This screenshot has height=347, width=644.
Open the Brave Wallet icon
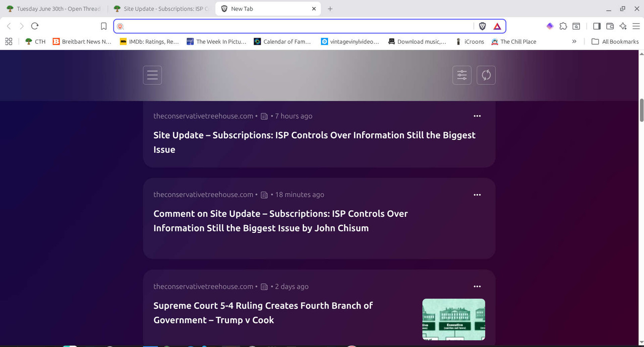(610, 26)
